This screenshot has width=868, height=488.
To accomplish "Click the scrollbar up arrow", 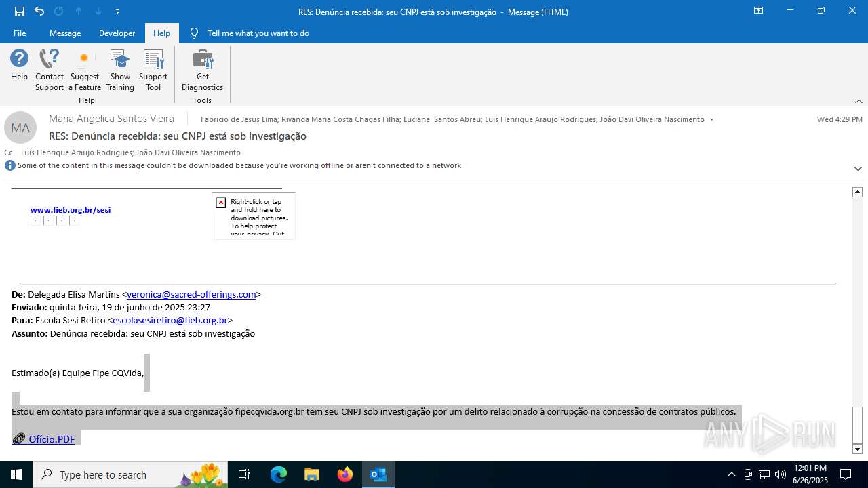I will (857, 192).
